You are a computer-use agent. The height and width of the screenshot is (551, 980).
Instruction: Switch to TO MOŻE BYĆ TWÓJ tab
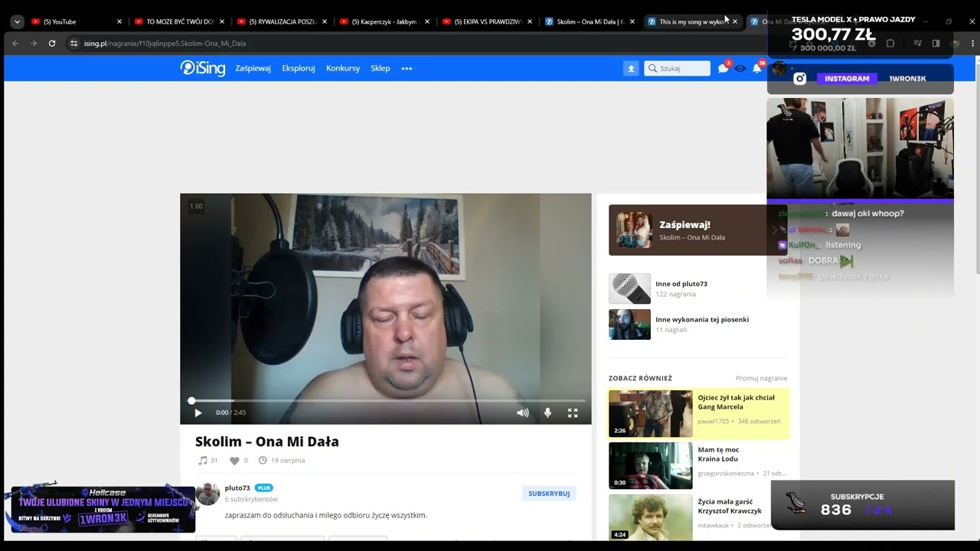[178, 21]
